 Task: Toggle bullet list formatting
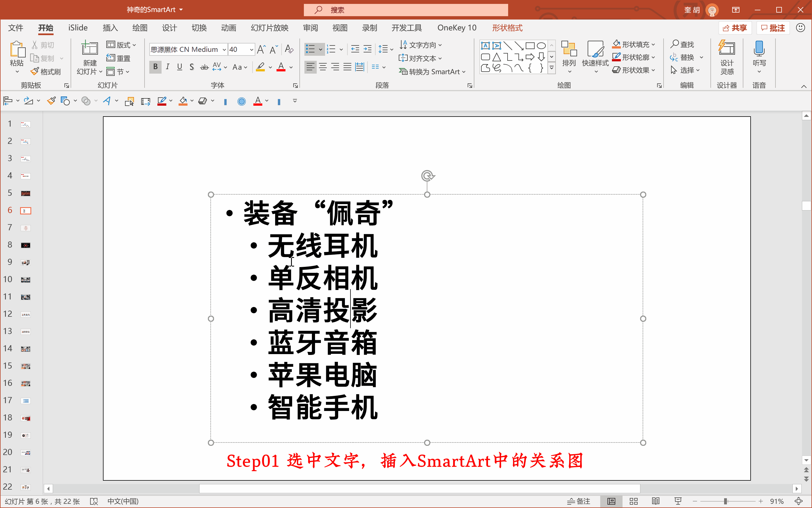pyautogui.click(x=310, y=49)
